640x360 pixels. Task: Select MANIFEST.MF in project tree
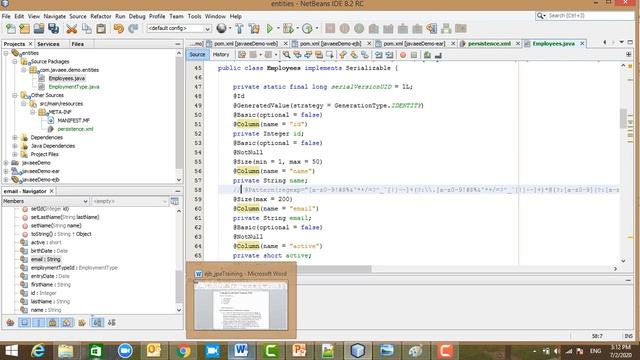click(x=73, y=121)
